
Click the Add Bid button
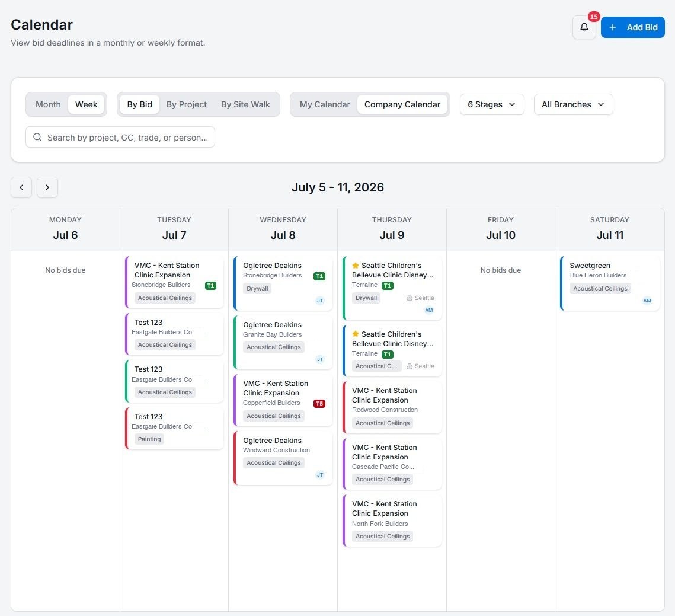tap(632, 27)
